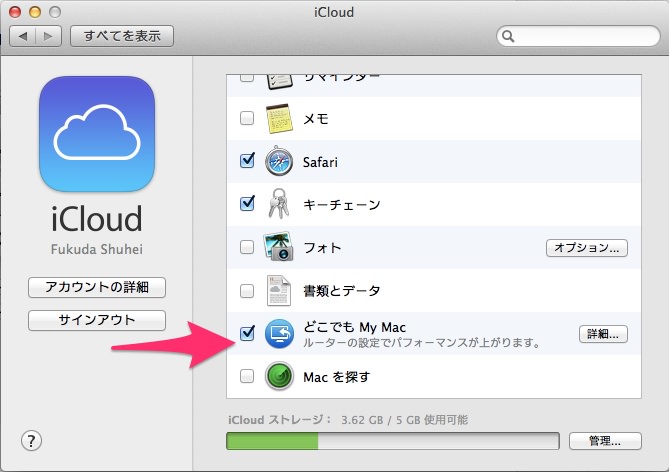Enable the 書類とデータ checkbox

click(x=247, y=291)
